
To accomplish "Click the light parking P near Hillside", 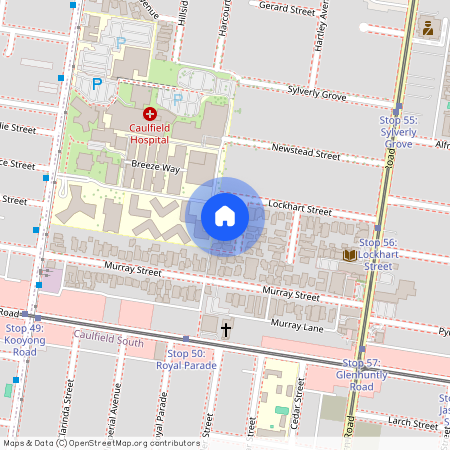I will coord(121,43).
